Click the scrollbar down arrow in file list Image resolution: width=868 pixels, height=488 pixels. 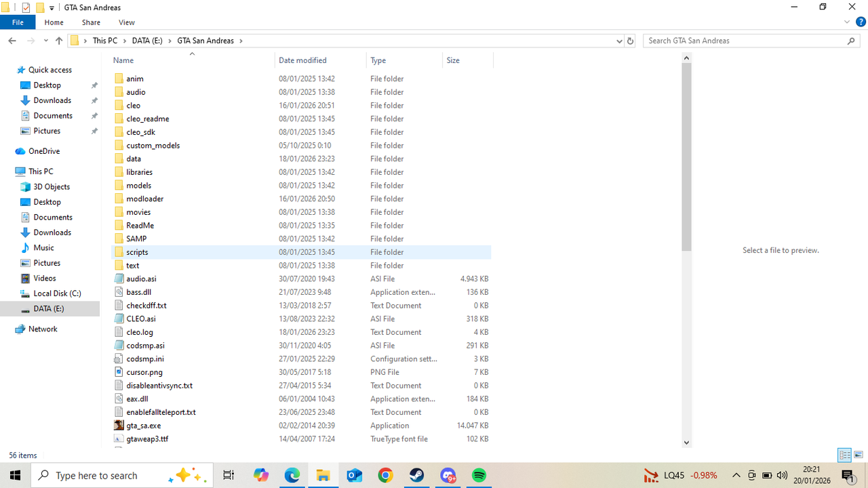(x=686, y=443)
